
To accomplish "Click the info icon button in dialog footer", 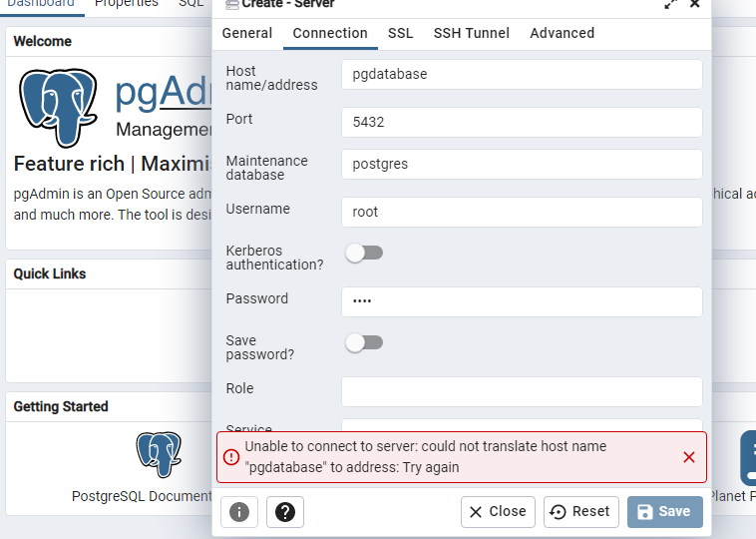I will click(x=239, y=512).
